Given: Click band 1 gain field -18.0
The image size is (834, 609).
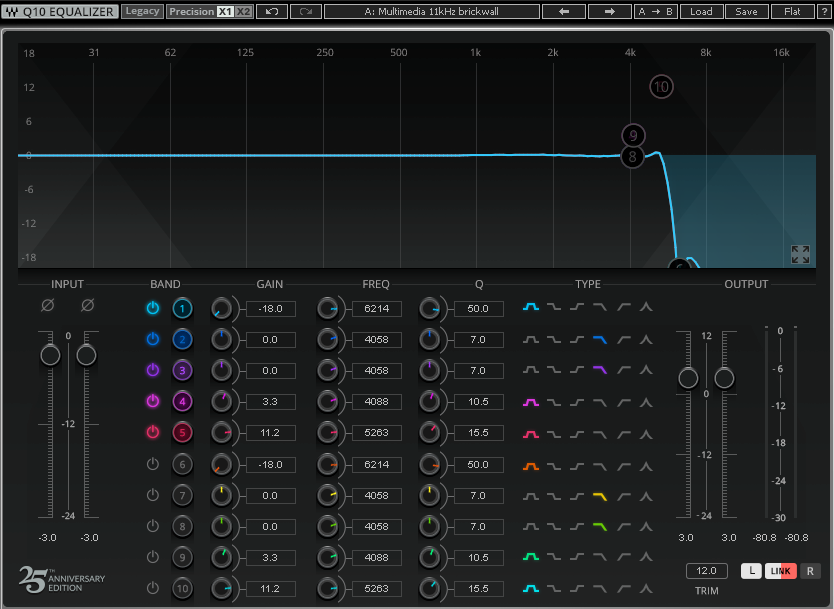Looking at the screenshot, I should click(271, 308).
